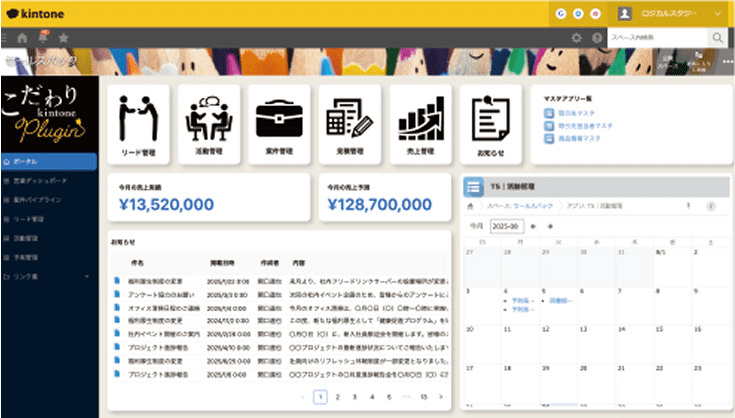
Task: Open the space options three-dot menu
Action: (726, 61)
